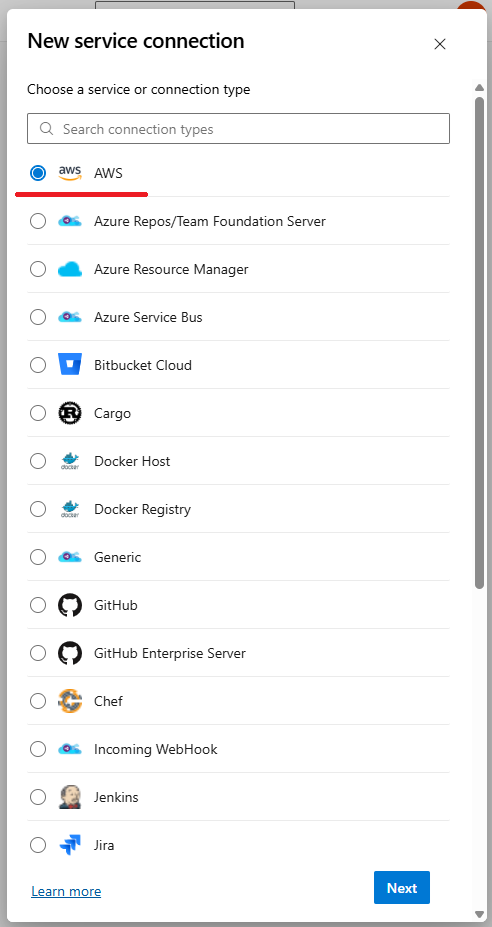Select the GitHub radio button

click(38, 605)
